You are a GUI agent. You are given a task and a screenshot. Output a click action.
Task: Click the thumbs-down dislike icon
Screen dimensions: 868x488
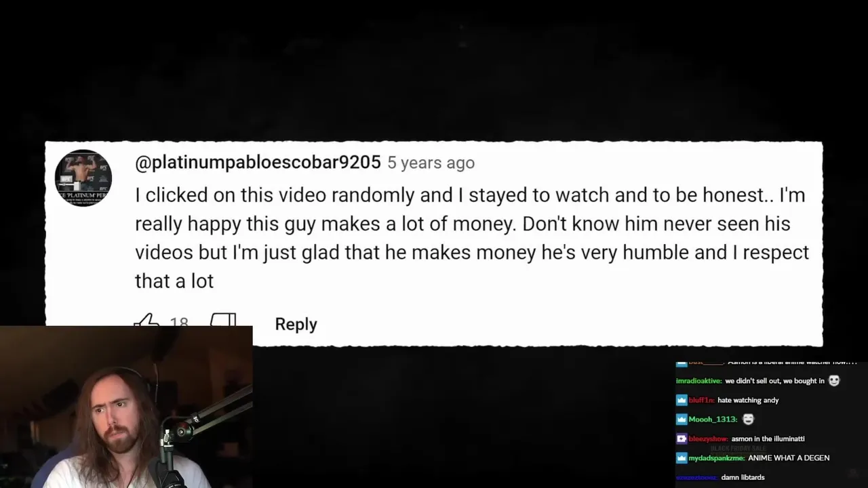tap(223, 321)
